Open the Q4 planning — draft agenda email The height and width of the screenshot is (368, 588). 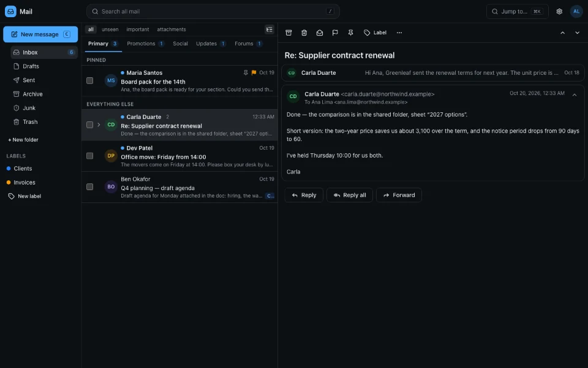(179, 187)
